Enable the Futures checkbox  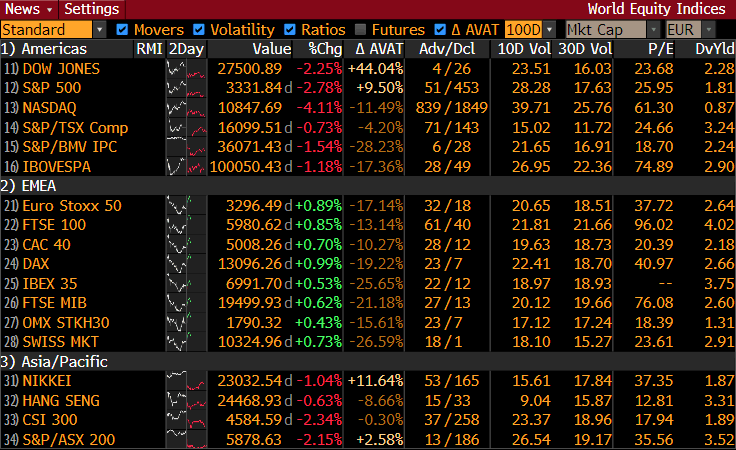pos(360,30)
